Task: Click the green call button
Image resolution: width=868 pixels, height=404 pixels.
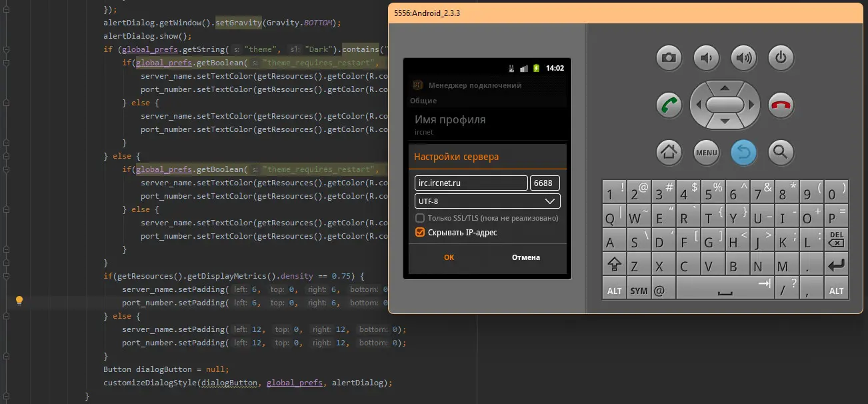Action: coord(669,105)
